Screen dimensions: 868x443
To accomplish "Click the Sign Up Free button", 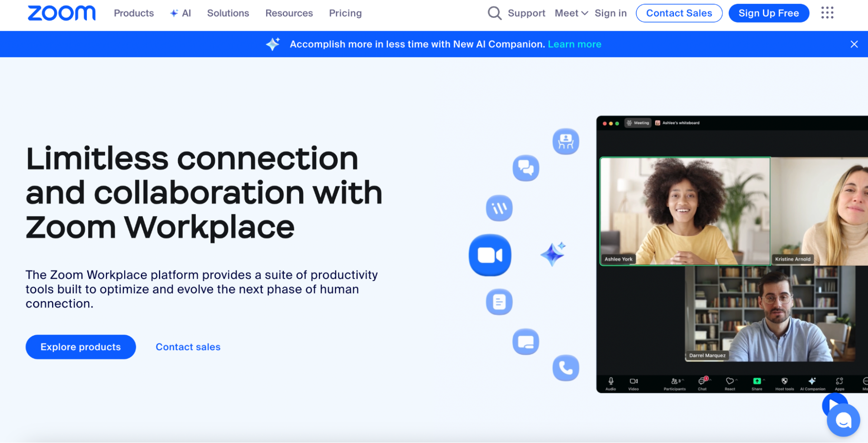I will click(x=769, y=13).
